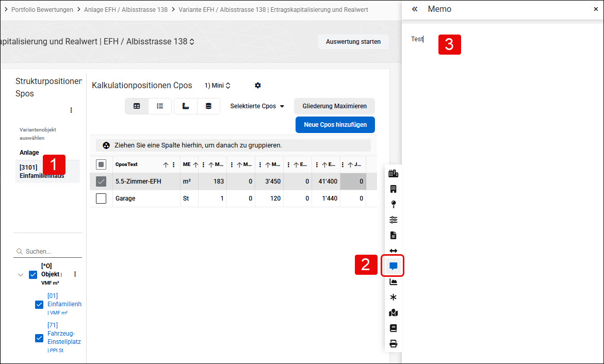Uncheck the 5.5-Zimmer-EFH row checkbox
604x364 pixels.
[101, 181]
